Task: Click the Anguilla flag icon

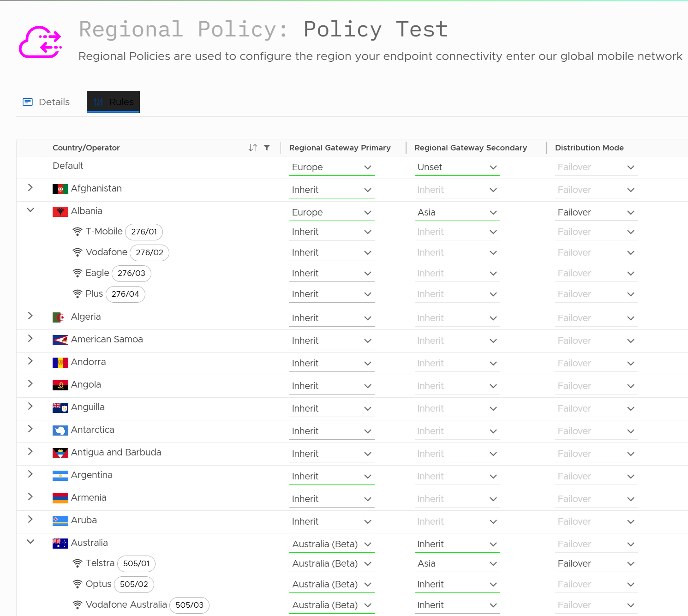Action: click(x=60, y=407)
